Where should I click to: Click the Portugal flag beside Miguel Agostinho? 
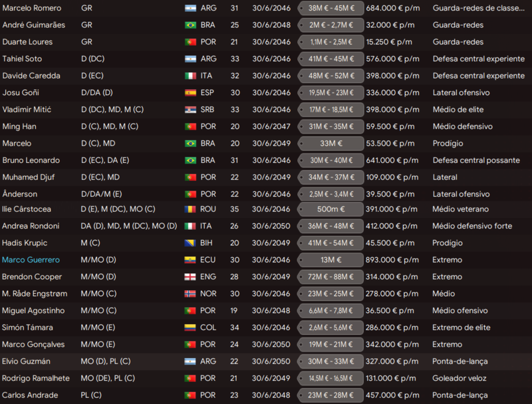(190, 311)
